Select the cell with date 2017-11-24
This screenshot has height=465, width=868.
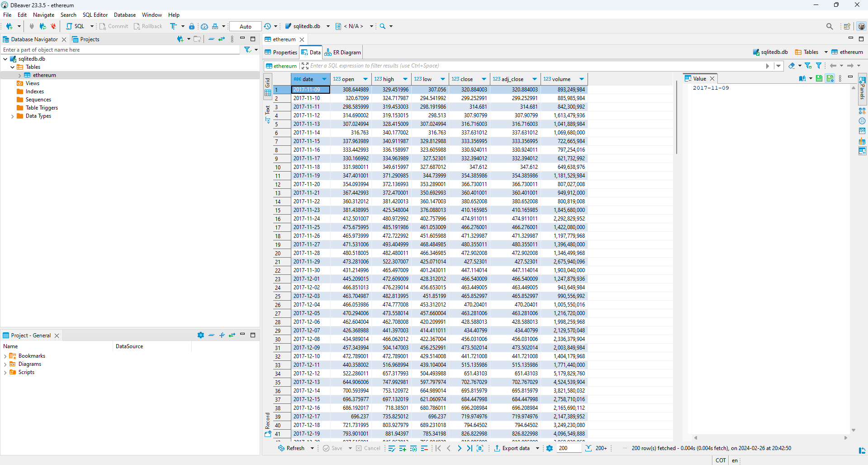click(310, 219)
